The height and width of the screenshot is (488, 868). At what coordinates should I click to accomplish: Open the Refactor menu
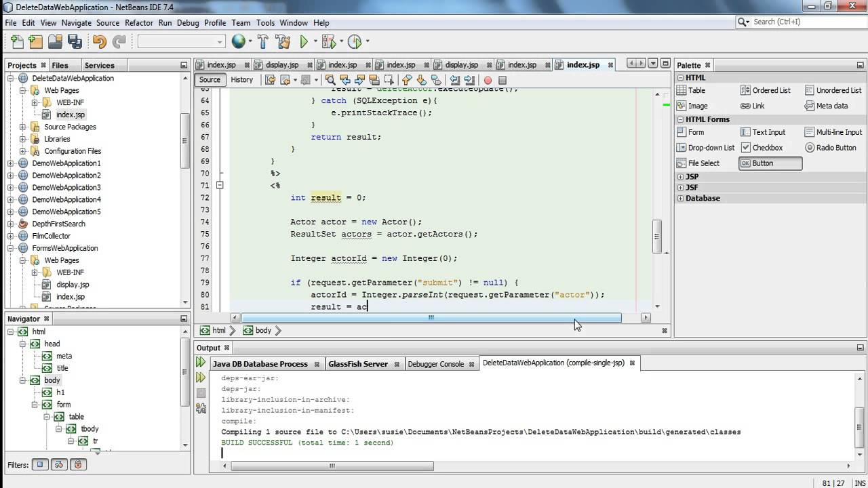point(138,22)
